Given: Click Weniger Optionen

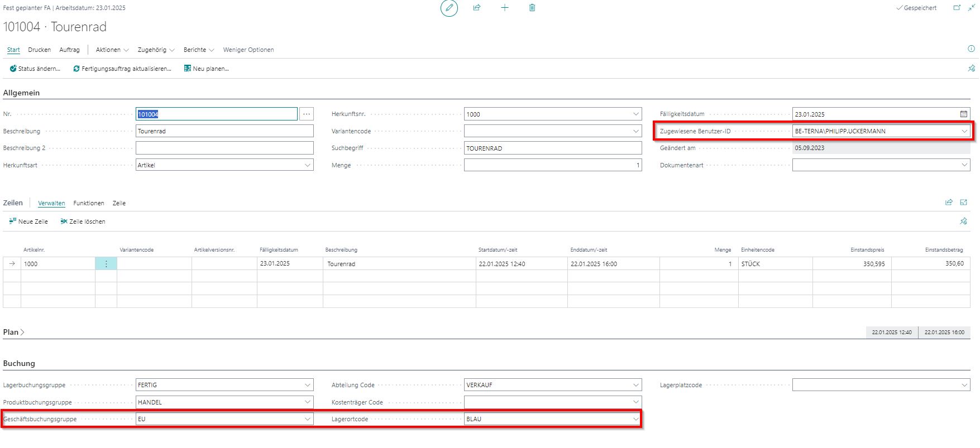Looking at the screenshot, I should point(248,50).
